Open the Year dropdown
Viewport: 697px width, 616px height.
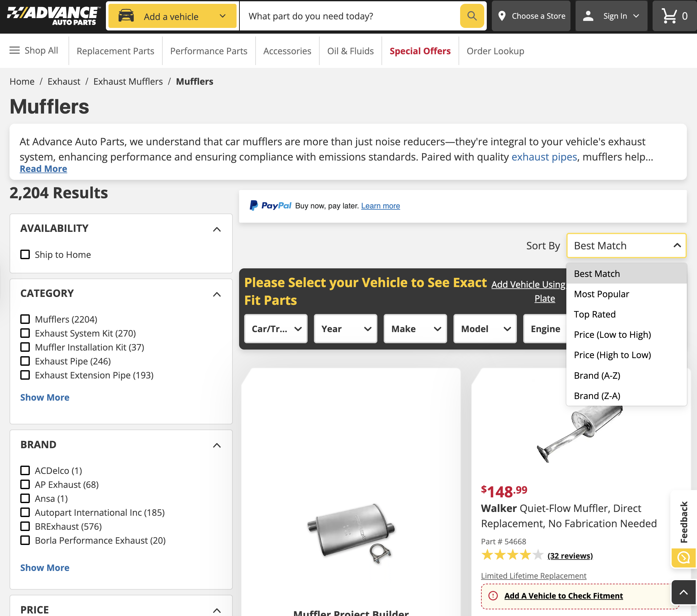[x=345, y=329]
